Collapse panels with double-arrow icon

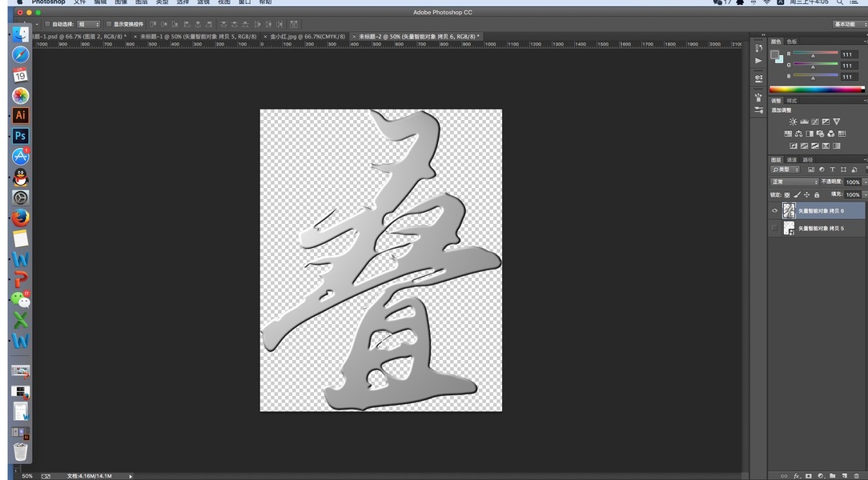tap(763, 35)
